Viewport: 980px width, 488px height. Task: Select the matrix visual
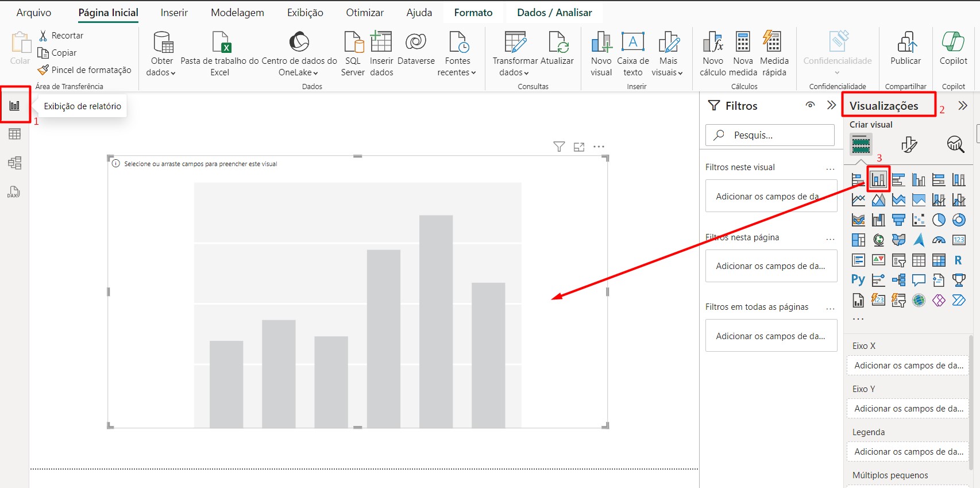click(x=939, y=260)
